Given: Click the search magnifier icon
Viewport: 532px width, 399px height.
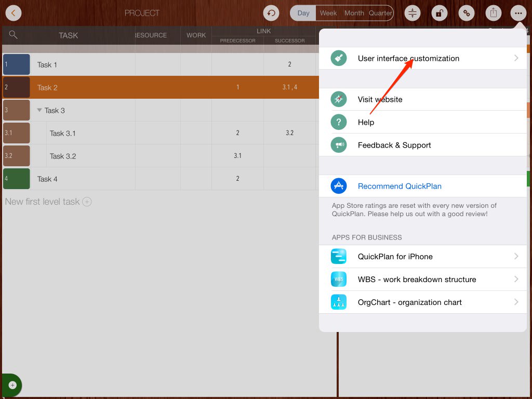Looking at the screenshot, I should click(14, 35).
